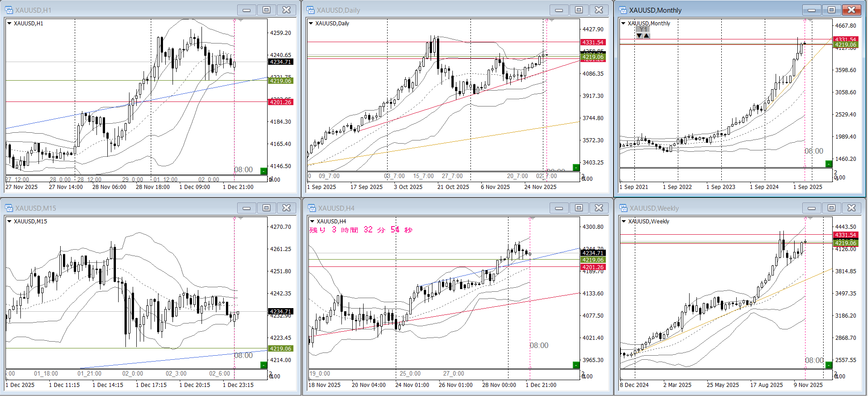Screen dimensions: 868x396
Task: Toggle green minus square on Daily chart
Action: [576, 167]
